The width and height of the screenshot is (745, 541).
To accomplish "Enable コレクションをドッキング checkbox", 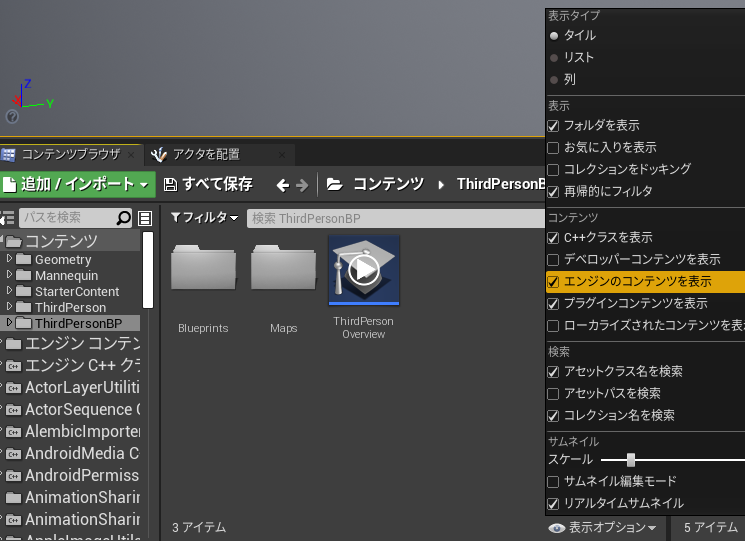I will pyautogui.click(x=553, y=170).
